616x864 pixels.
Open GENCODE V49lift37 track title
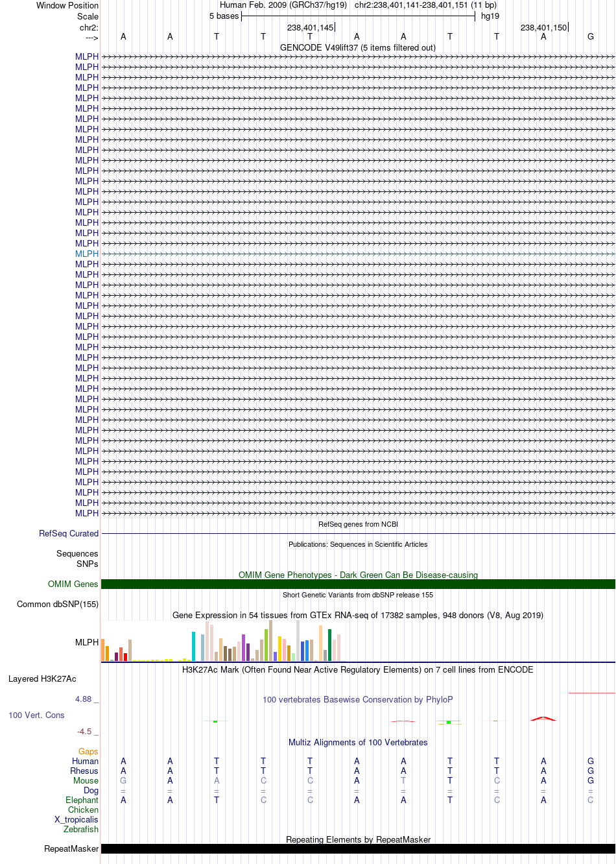tap(358, 48)
